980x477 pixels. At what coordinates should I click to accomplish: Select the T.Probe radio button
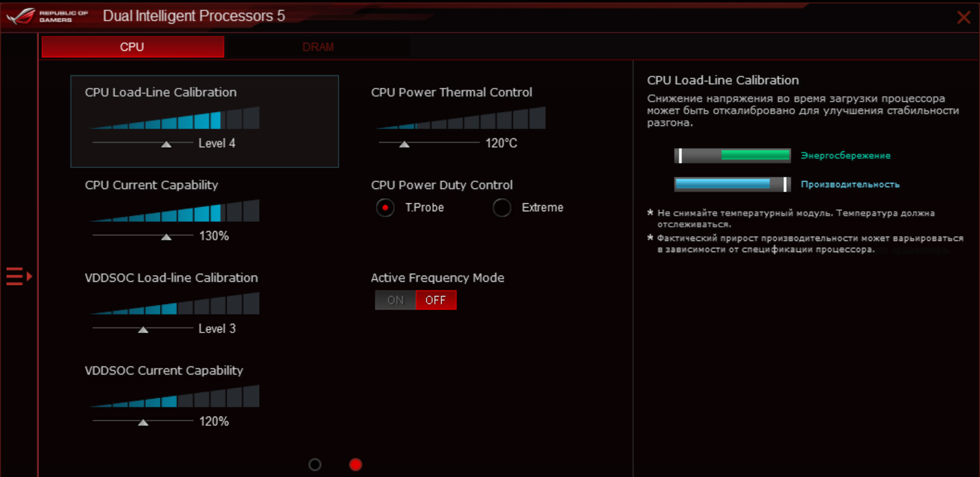pyautogui.click(x=385, y=208)
